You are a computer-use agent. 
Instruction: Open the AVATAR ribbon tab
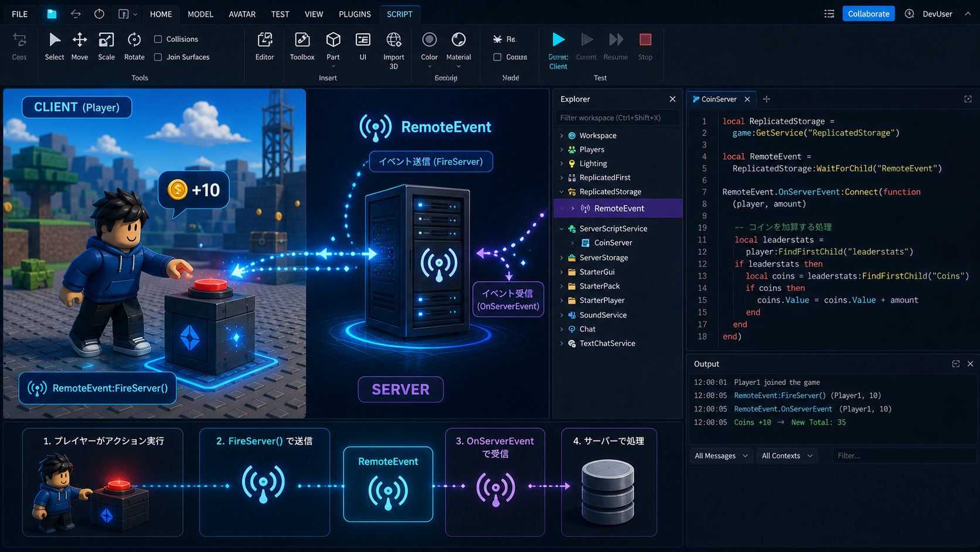242,14
